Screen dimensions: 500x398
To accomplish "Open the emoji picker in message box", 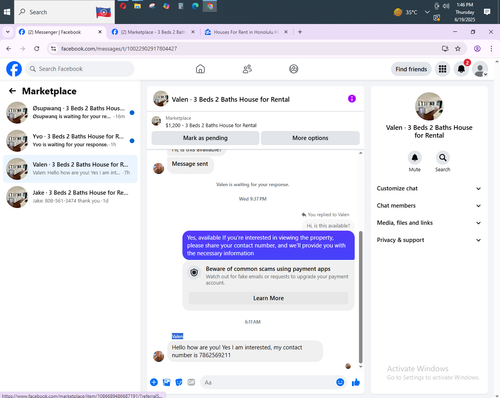I will click(x=340, y=382).
